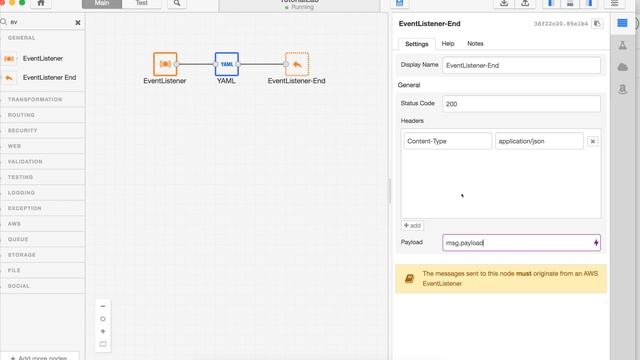This screenshot has width=640, height=360.
Task: Edit the Status Code field
Action: 521,104
